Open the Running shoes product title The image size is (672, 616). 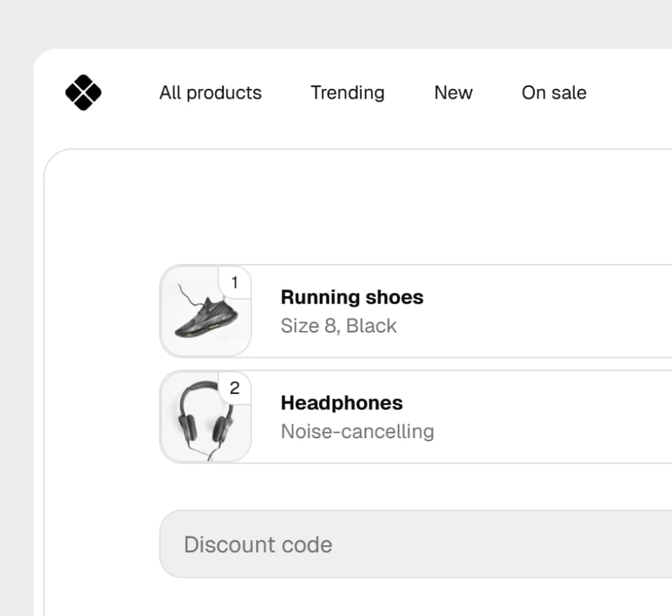[352, 297]
